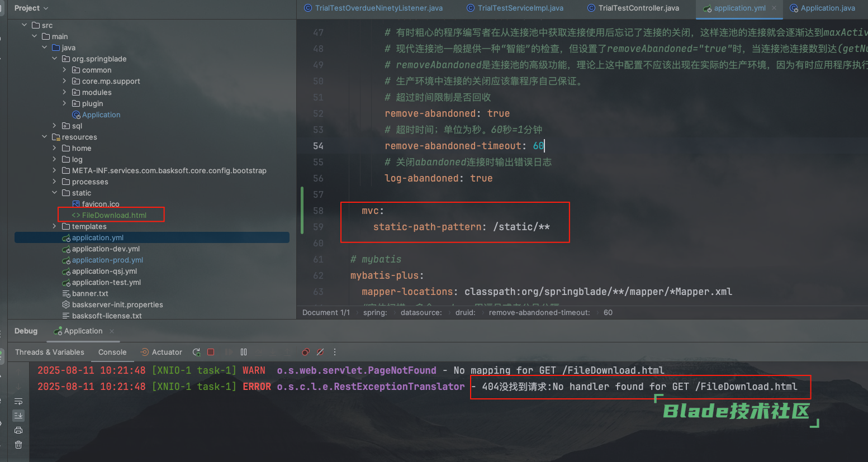The width and height of the screenshot is (868, 462).
Task: Switch to TrialTestOverdueNinetyListener.java tab
Action: [x=373, y=8]
